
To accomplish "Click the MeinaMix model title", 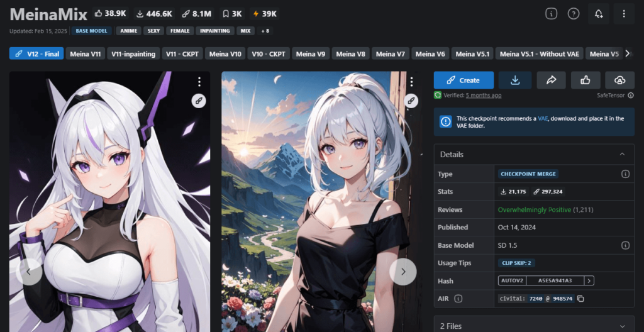I will 48,14.
